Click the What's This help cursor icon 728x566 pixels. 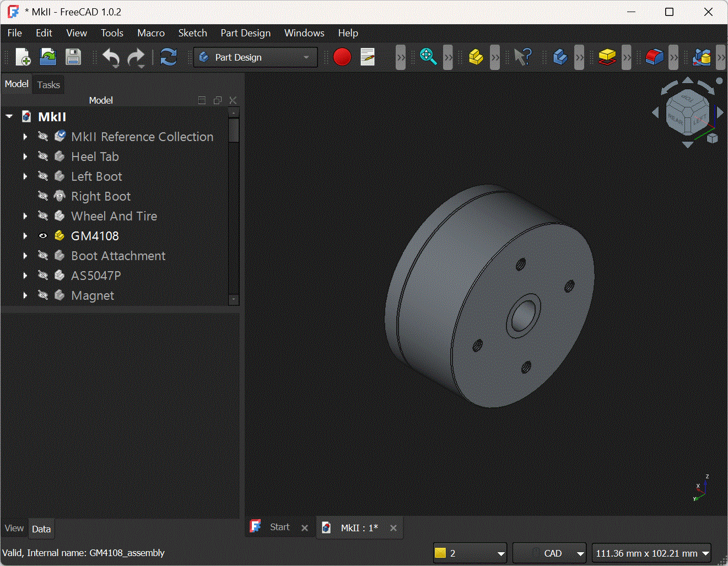[522, 57]
